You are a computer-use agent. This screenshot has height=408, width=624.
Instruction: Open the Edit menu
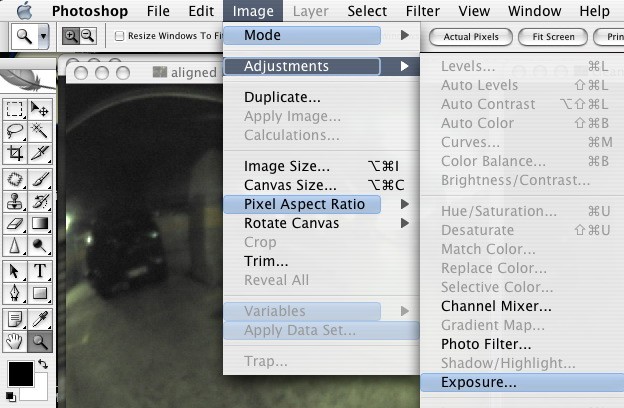coord(201,11)
